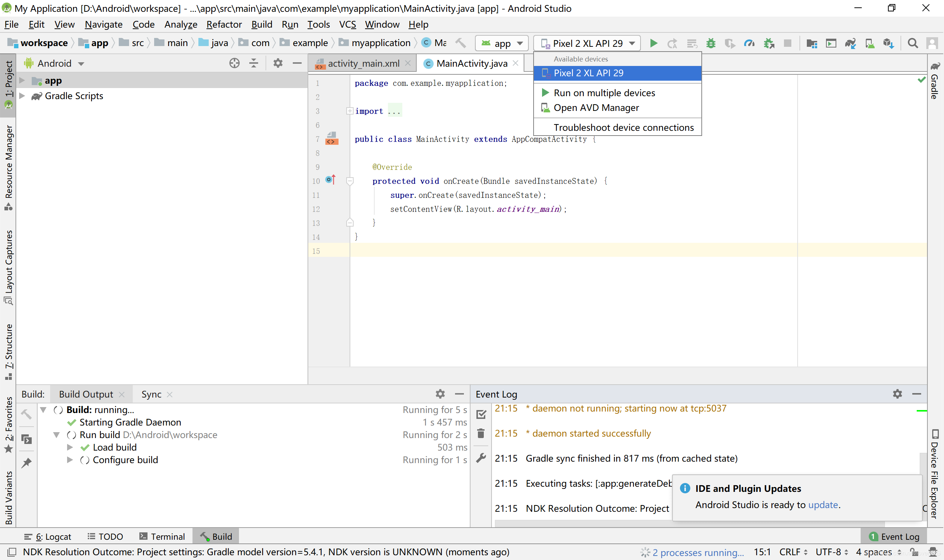Expand the Gradle Scripts tree node
Image resolution: width=944 pixels, height=560 pixels.
click(x=22, y=96)
